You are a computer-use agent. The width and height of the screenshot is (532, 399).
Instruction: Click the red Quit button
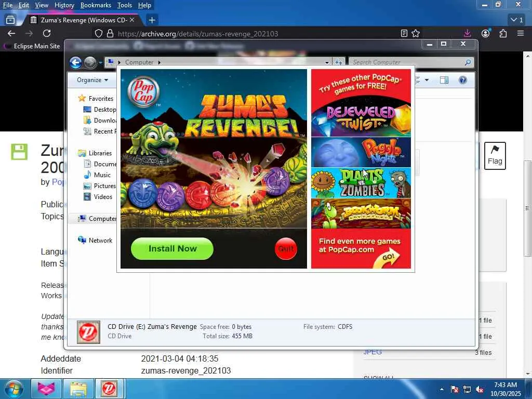click(286, 248)
